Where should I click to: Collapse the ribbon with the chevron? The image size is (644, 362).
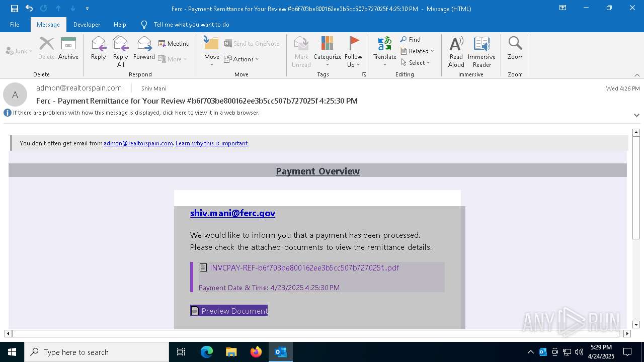click(637, 75)
